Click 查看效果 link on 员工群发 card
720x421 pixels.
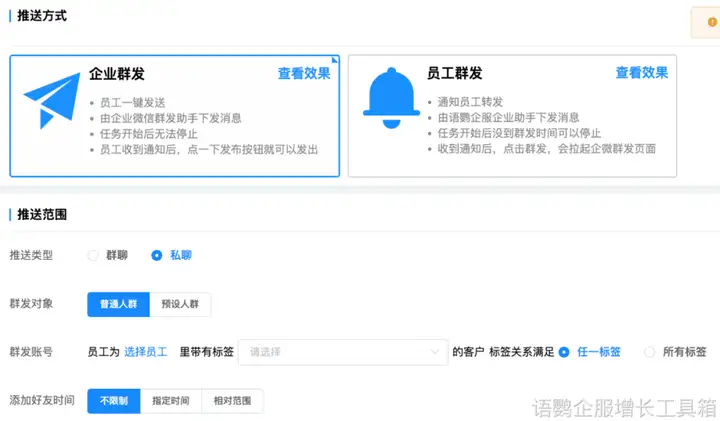(x=641, y=73)
